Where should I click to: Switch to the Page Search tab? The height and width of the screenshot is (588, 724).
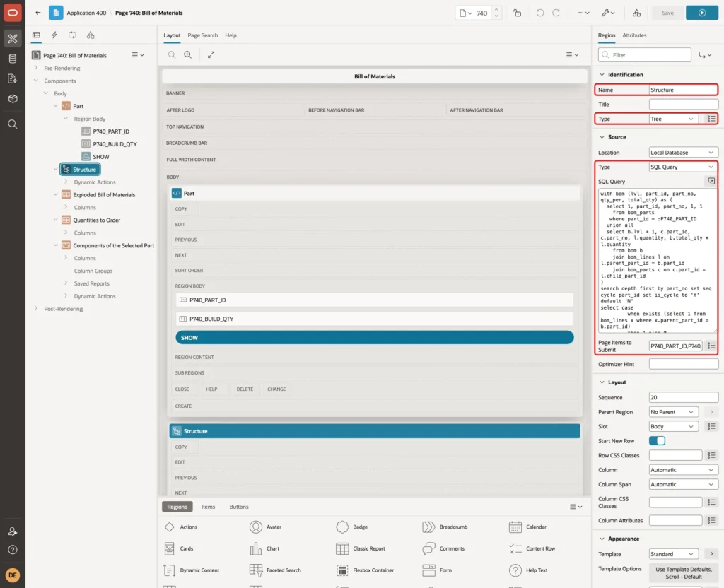click(x=202, y=35)
